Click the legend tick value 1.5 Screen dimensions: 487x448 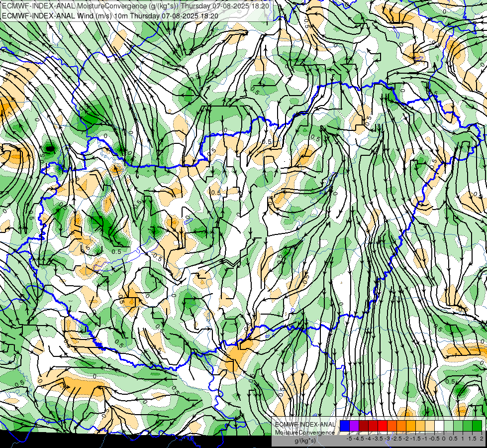pyautogui.click(x=473, y=439)
